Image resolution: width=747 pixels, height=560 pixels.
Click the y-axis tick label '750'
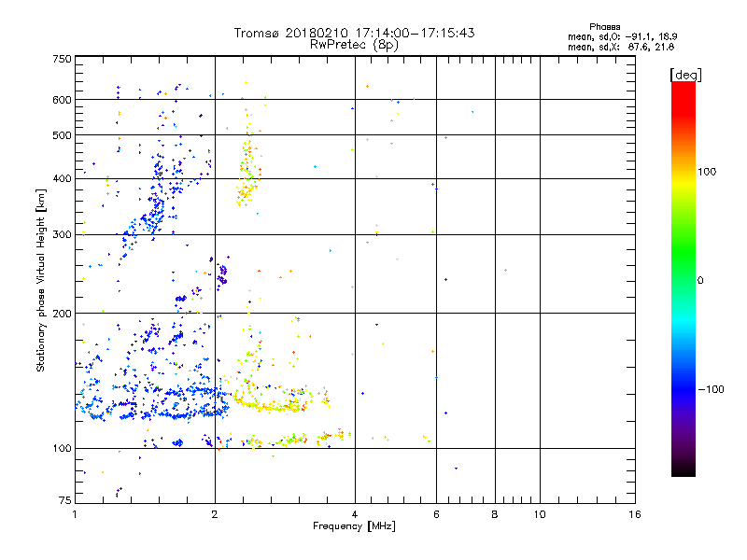[x=62, y=59]
